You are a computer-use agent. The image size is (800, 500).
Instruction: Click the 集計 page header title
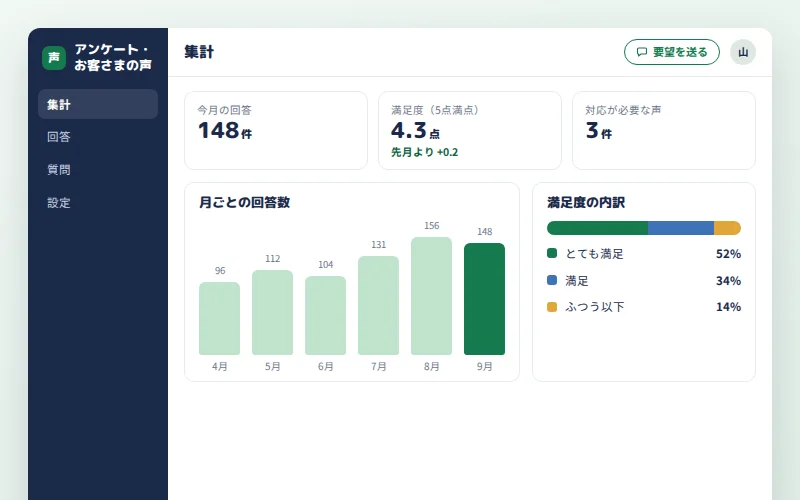(199, 52)
